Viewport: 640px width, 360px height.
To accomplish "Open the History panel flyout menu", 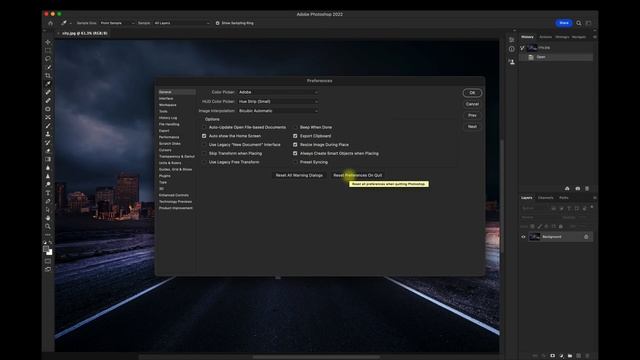I will pyautogui.click(x=594, y=37).
